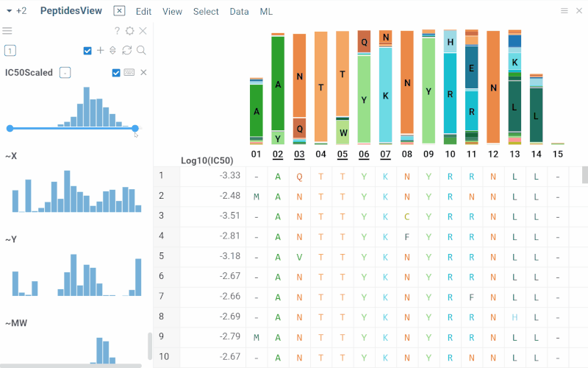The width and height of the screenshot is (588, 368).
Task: Add a new filter with plus icon
Action: click(101, 50)
